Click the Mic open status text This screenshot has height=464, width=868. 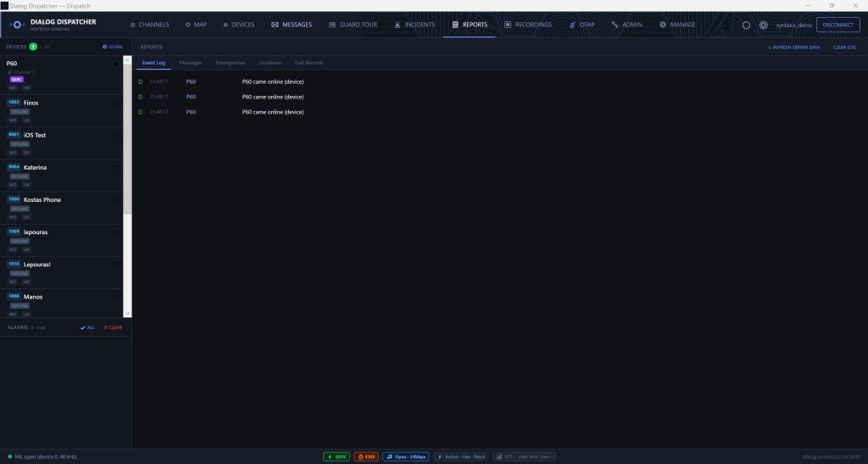pyautogui.click(x=46, y=457)
